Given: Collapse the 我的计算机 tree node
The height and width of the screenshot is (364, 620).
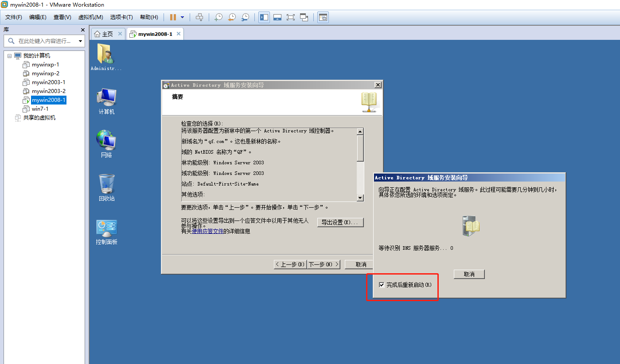Looking at the screenshot, I should pyautogui.click(x=9, y=56).
